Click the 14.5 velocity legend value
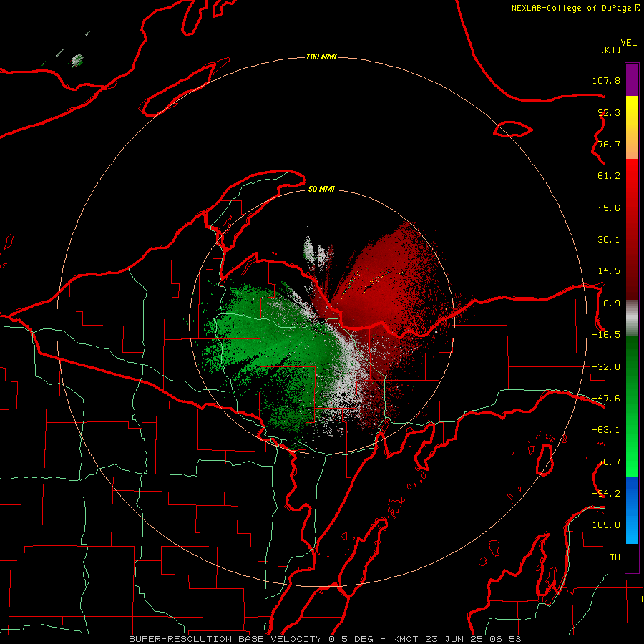This screenshot has width=644, height=644. click(609, 271)
